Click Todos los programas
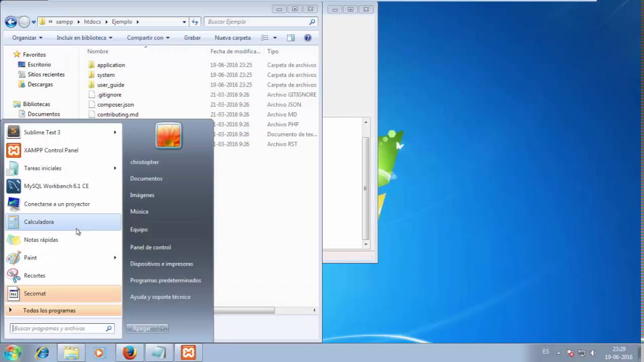 (63, 310)
